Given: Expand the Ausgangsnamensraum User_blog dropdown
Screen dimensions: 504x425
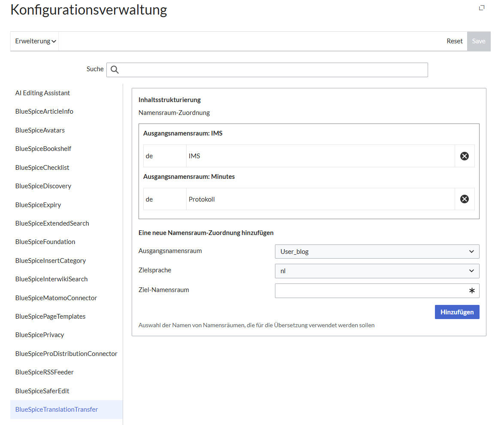Looking at the screenshot, I should tap(377, 252).
